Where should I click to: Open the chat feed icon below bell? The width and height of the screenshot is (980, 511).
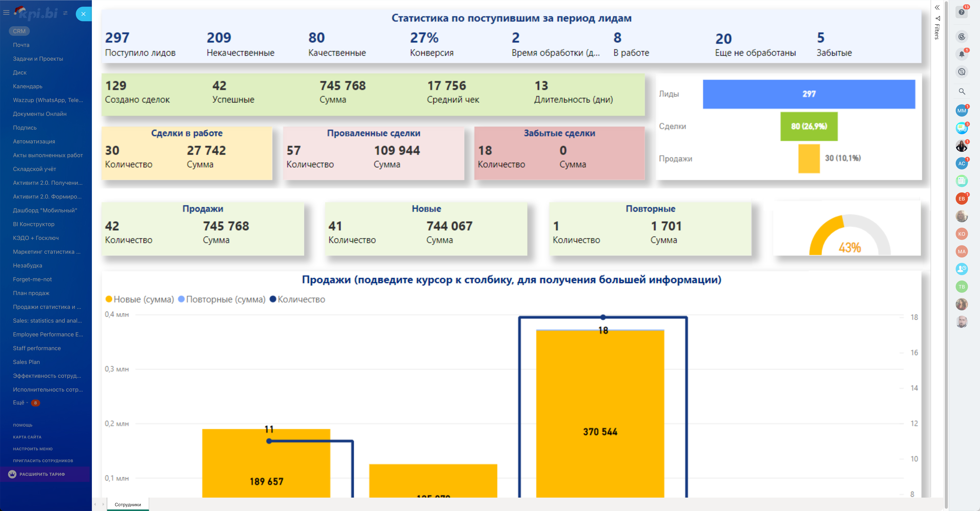click(961, 72)
